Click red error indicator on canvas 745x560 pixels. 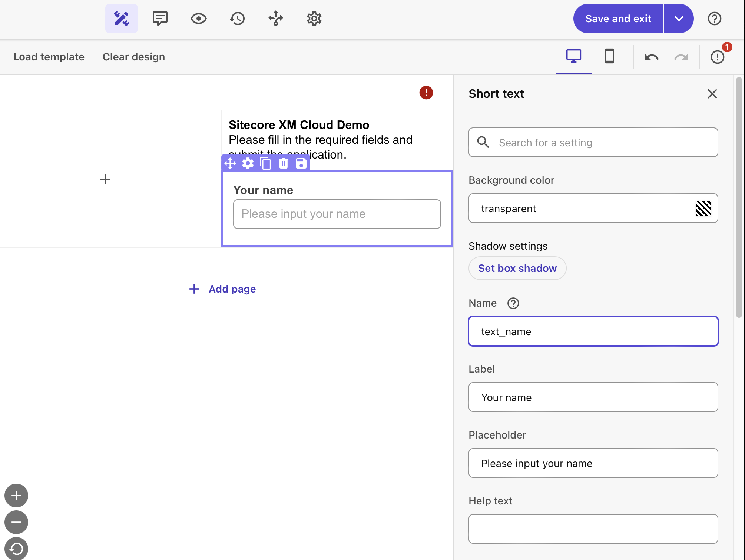[x=426, y=93]
